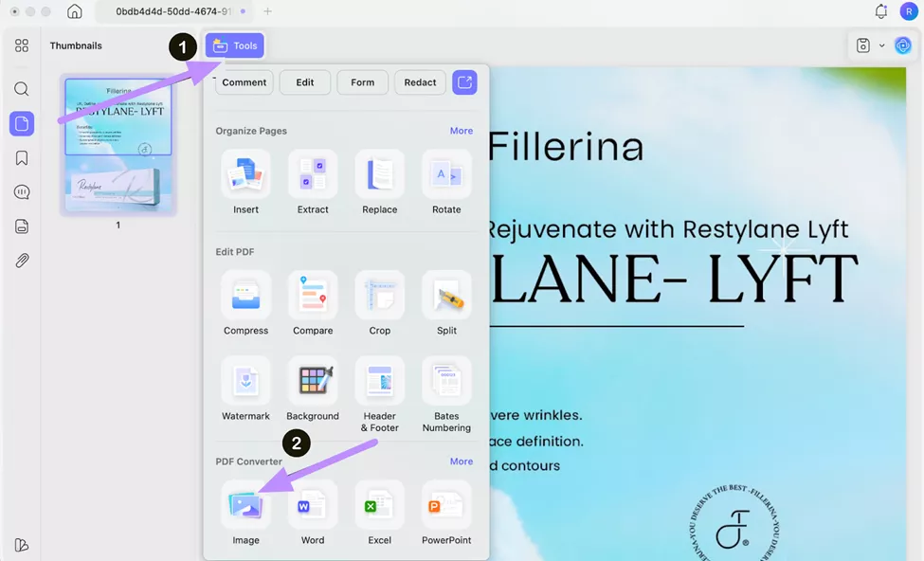Select page 1 thumbnail
Viewport: 924px width, 561px height.
(118, 145)
